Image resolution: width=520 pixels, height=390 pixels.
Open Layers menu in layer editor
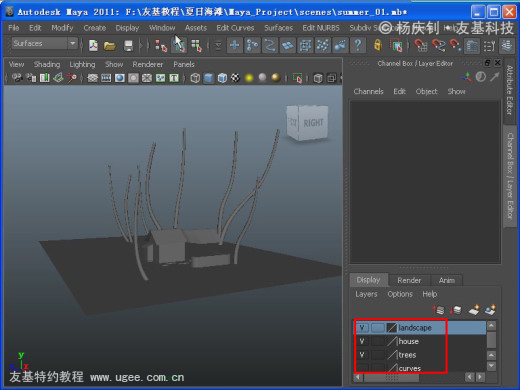click(x=366, y=294)
